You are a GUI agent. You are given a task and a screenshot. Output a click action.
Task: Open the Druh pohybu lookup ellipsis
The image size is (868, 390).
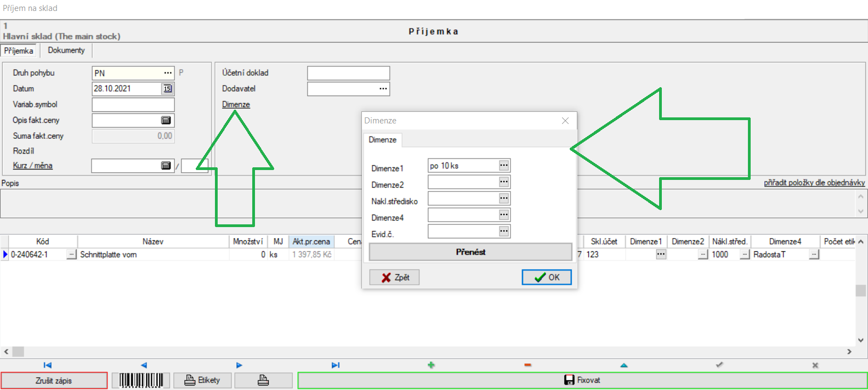coord(168,73)
